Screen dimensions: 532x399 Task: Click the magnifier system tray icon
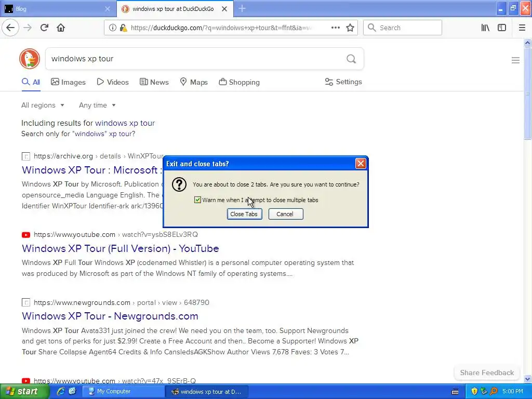click(494, 391)
